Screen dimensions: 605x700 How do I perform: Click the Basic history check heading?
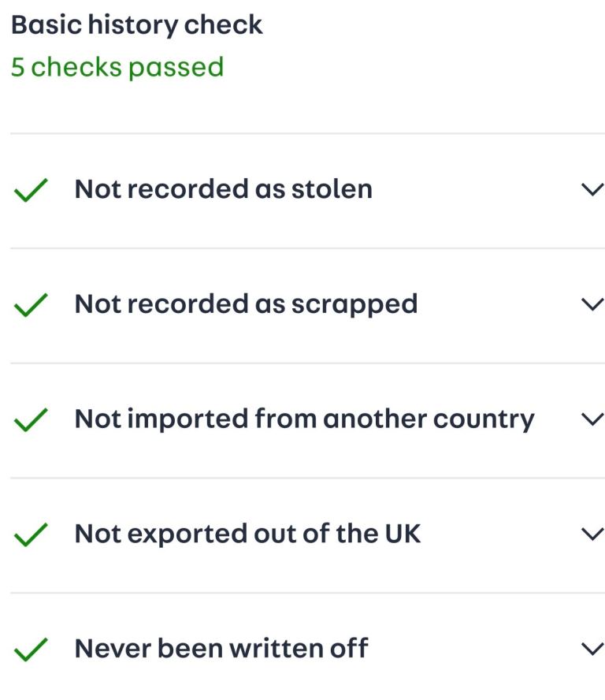coord(136,25)
